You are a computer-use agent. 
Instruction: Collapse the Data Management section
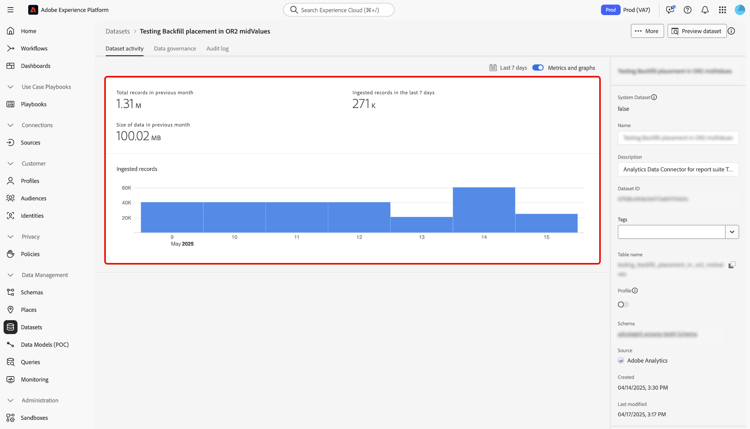click(11, 275)
